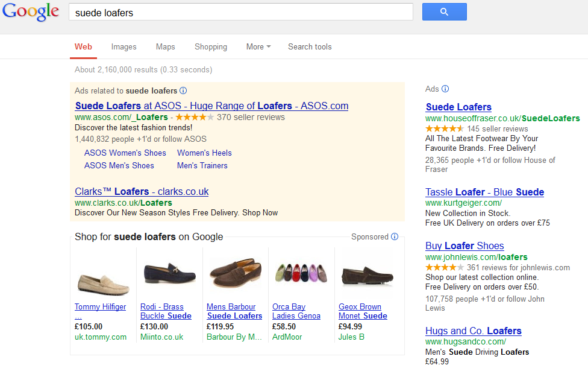The width and height of the screenshot is (588, 368).
Task: Open Hugs and Co. Loafers ad
Action: (x=474, y=331)
